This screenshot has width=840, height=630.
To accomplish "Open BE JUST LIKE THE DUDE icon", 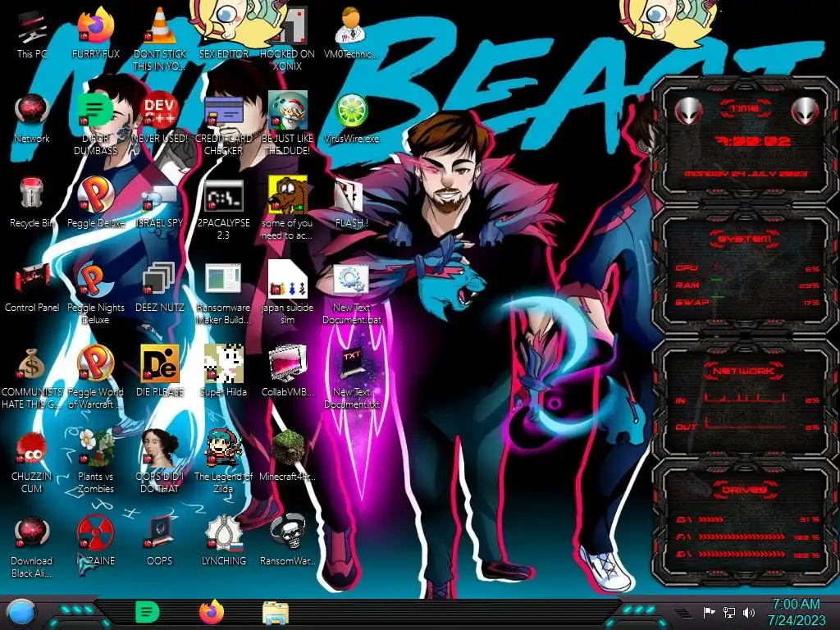I will [287, 125].
